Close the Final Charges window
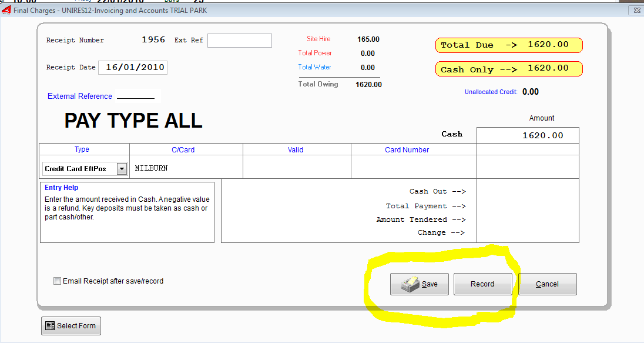Viewport: 644px width, 343px height. [x=636, y=10]
